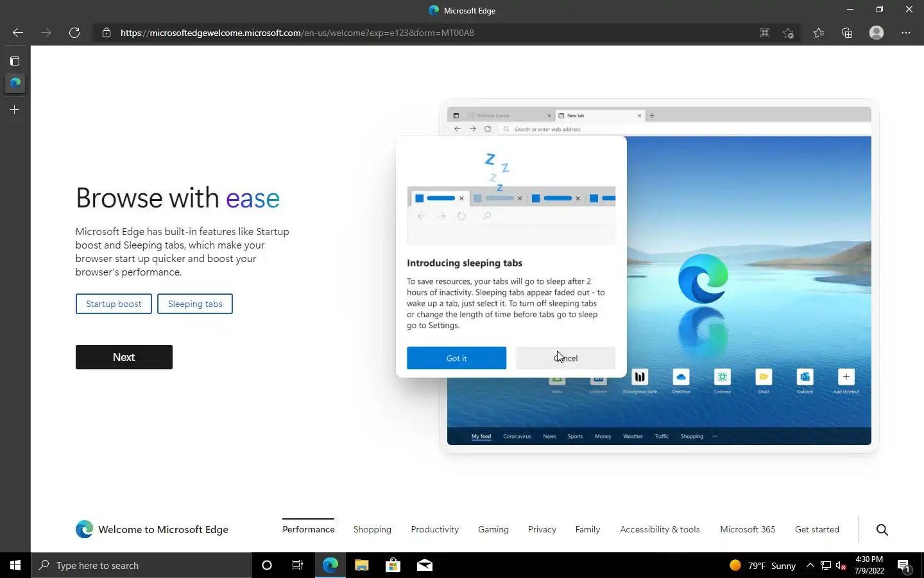Viewport: 924px width, 578px height.
Task: Click 'Introducing sleeping tabs' heading text
Action: (465, 263)
